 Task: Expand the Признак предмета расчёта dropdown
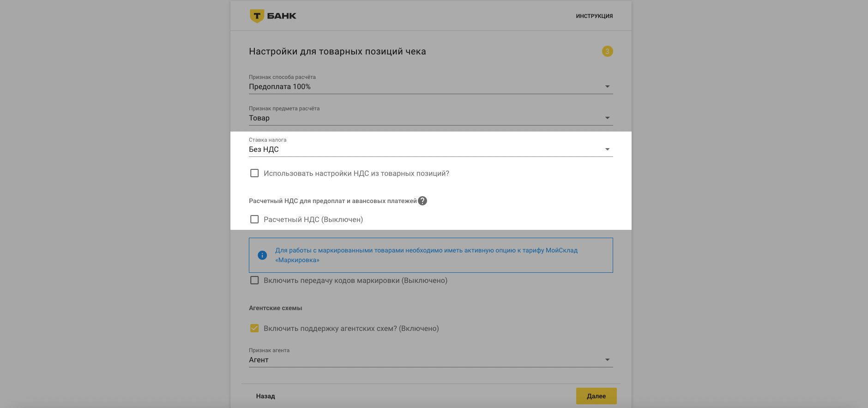click(x=607, y=118)
